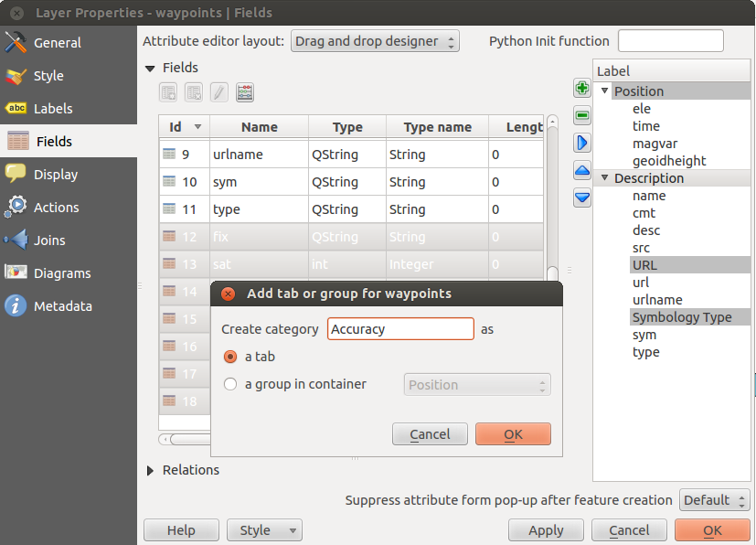The height and width of the screenshot is (545, 756).
Task: Open the Suppress attribute form Default dropdown
Action: (714, 500)
